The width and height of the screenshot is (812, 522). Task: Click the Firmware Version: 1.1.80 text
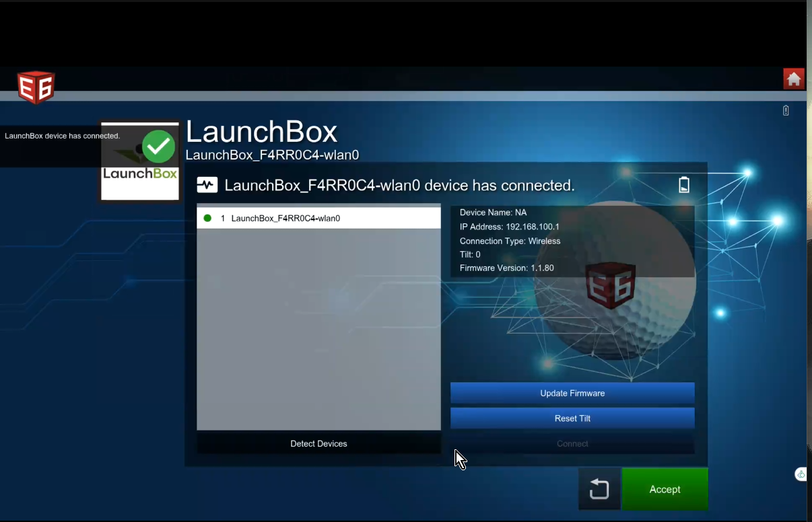pos(507,268)
